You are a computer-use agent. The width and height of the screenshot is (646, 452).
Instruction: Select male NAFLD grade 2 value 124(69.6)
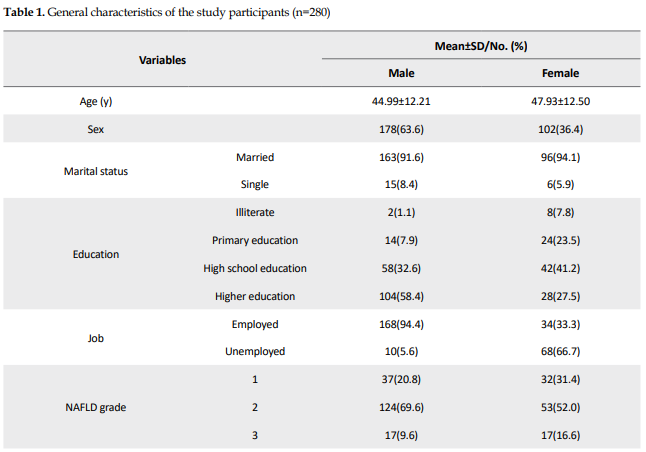click(x=401, y=407)
